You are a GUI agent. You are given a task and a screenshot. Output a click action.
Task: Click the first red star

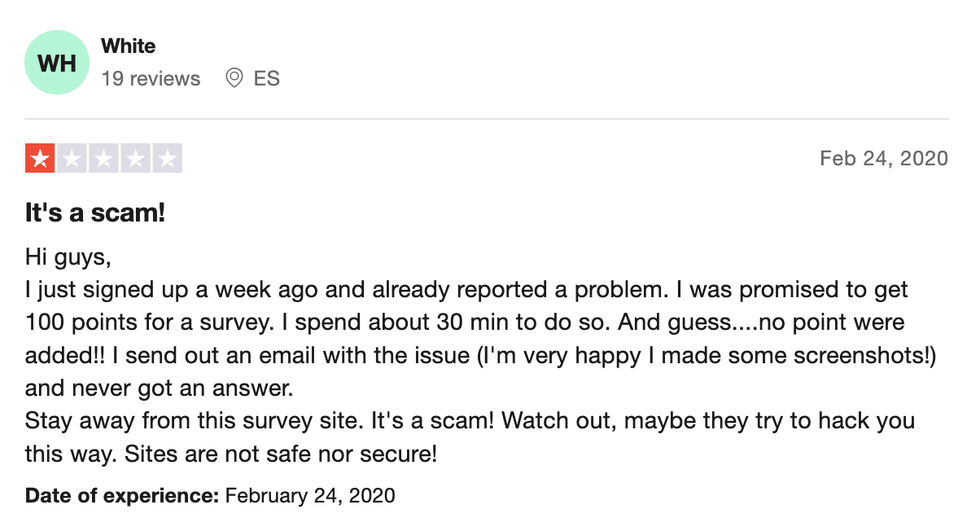coord(40,158)
